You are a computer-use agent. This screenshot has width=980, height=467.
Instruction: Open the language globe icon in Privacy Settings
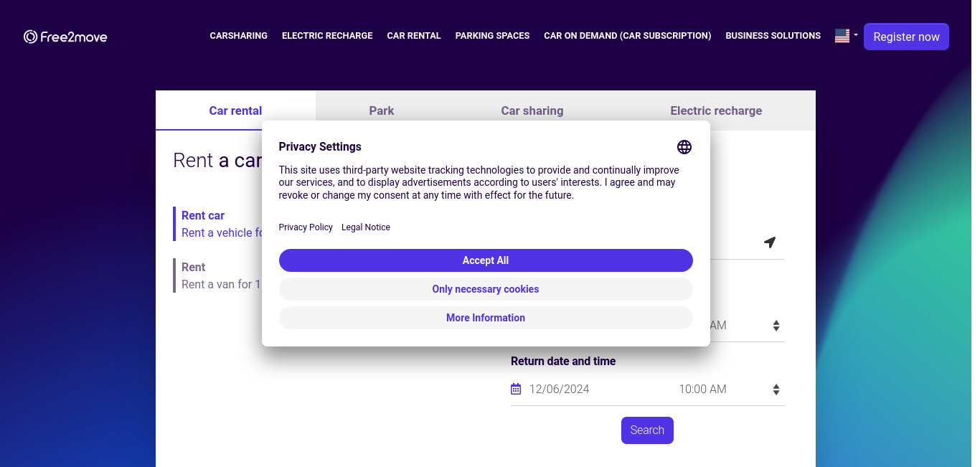click(x=684, y=147)
